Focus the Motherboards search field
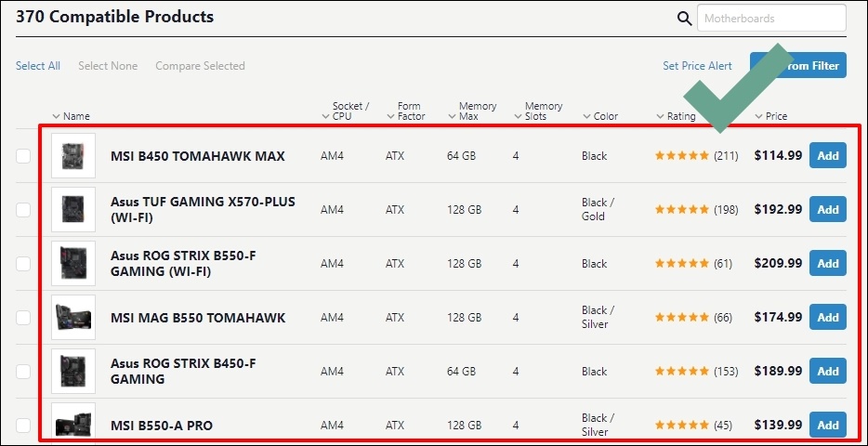The height and width of the screenshot is (446, 868). pyautogui.click(x=771, y=19)
